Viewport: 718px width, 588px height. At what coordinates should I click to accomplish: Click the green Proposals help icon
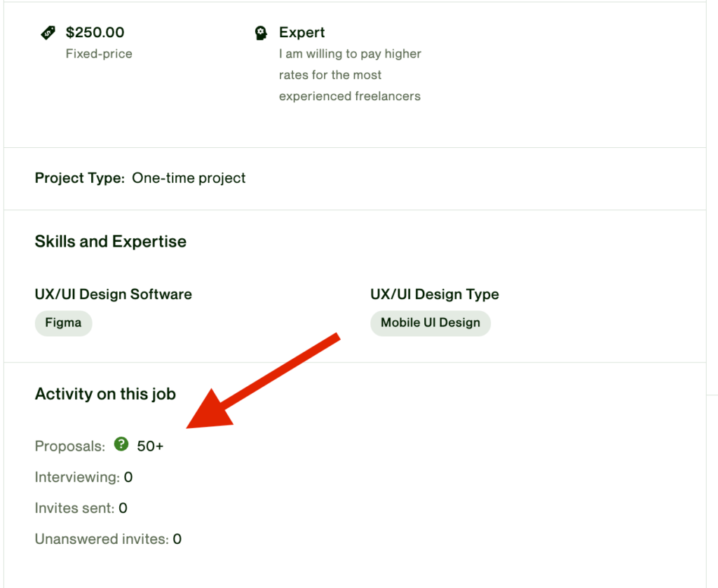pyautogui.click(x=121, y=444)
